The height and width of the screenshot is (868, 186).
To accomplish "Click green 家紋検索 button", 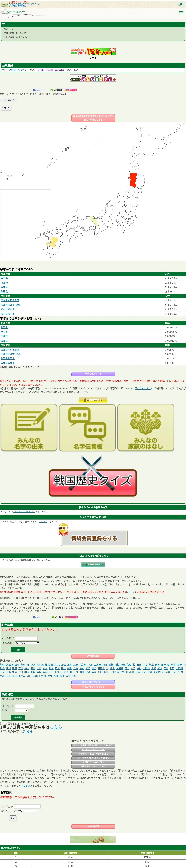I will pos(18,717).
